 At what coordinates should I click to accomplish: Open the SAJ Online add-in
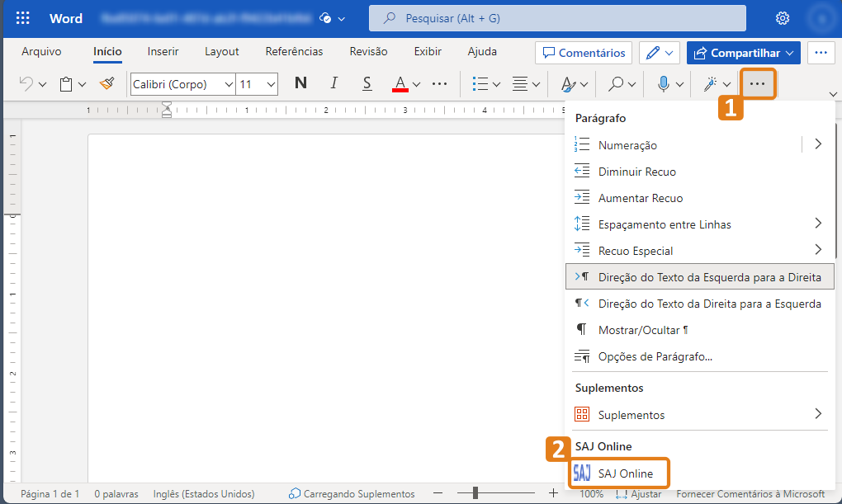[x=619, y=473]
